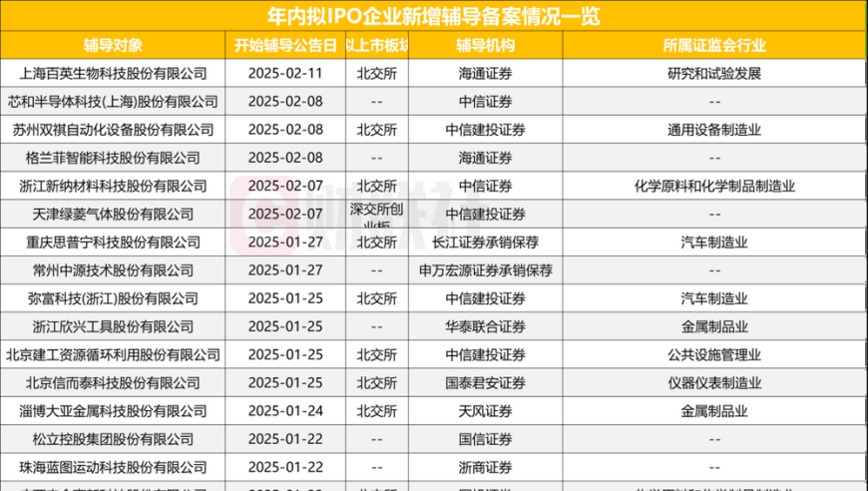Click 2025-01-25 in the 北京信而泰 row

click(x=285, y=383)
